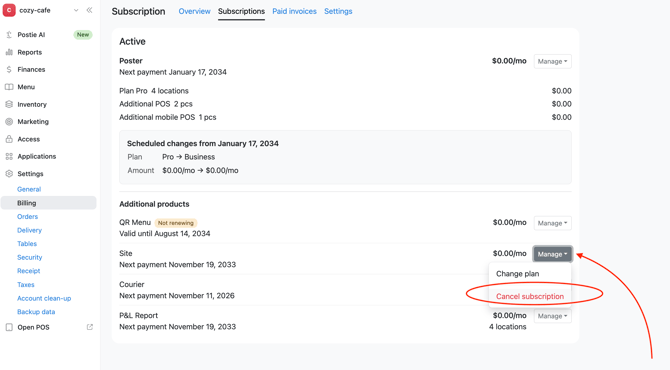Open Finances via its dollar sign icon

pos(9,69)
